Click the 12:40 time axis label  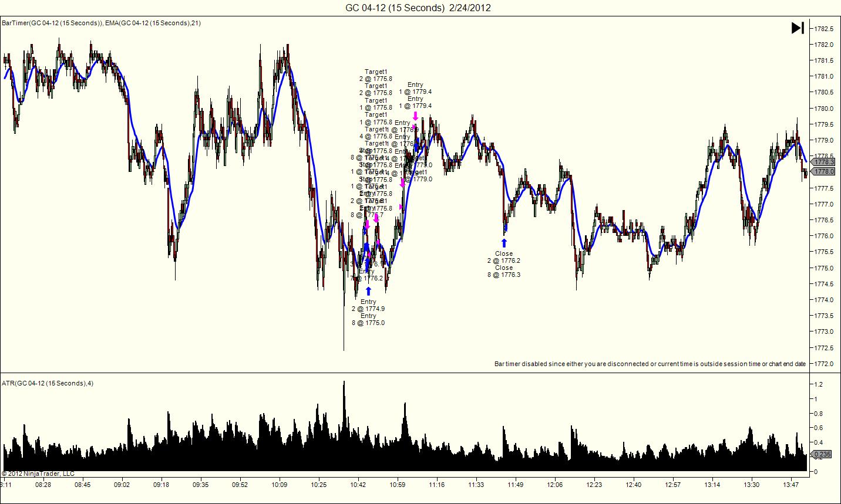coord(634,485)
